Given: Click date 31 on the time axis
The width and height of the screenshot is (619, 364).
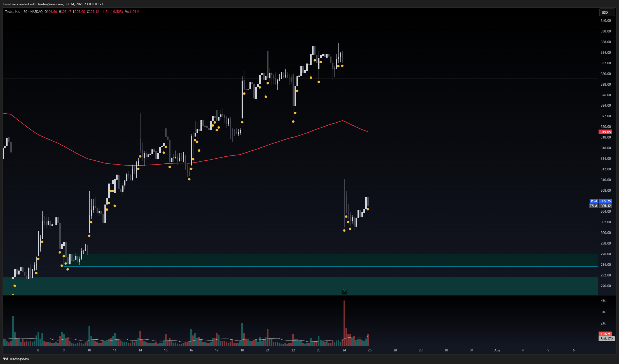Looking at the screenshot, I should coord(472,350).
